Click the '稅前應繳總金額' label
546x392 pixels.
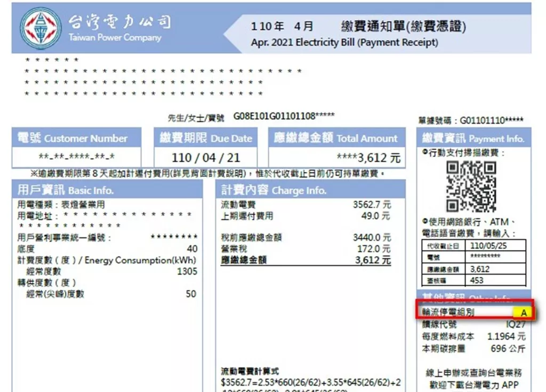(251, 238)
